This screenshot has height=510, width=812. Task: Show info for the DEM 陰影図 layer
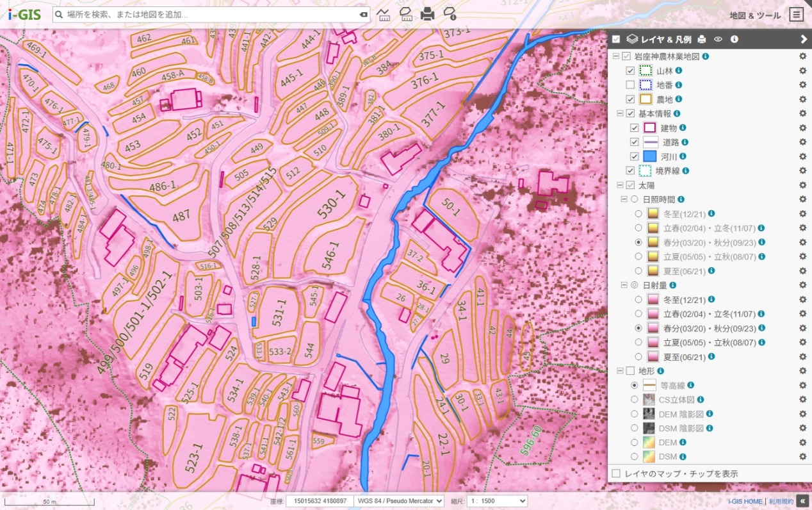(x=710, y=414)
